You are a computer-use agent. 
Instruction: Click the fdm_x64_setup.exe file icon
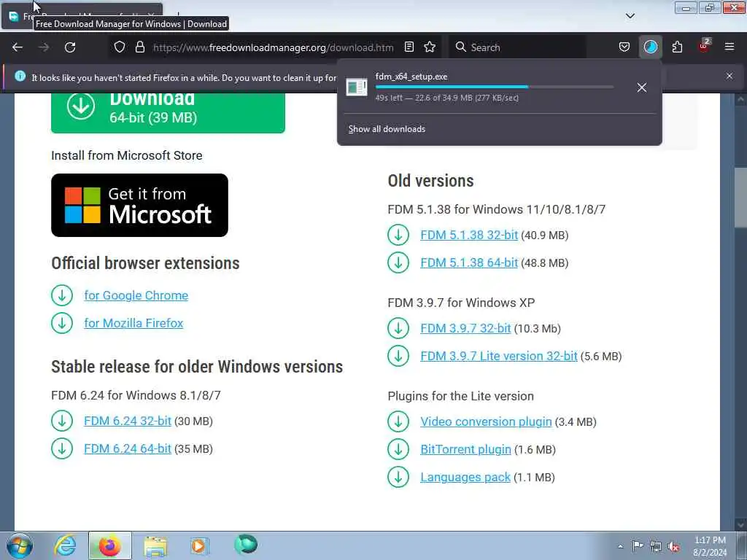pos(356,87)
